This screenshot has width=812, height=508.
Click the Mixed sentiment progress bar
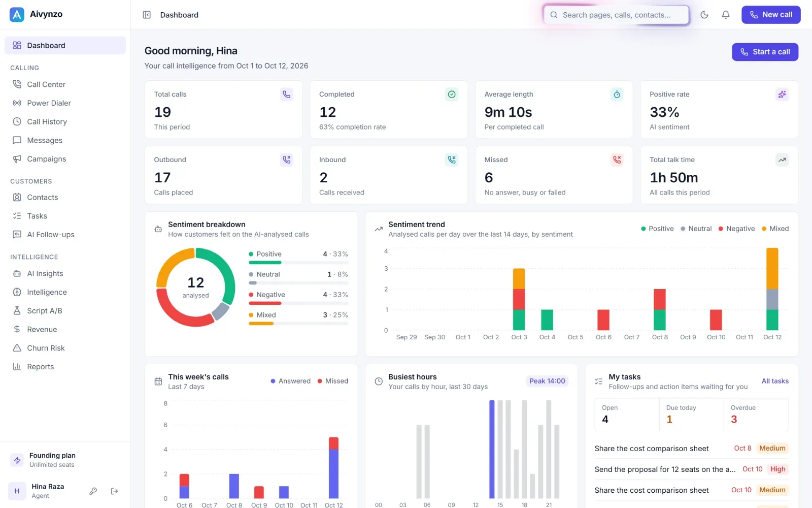click(298, 324)
